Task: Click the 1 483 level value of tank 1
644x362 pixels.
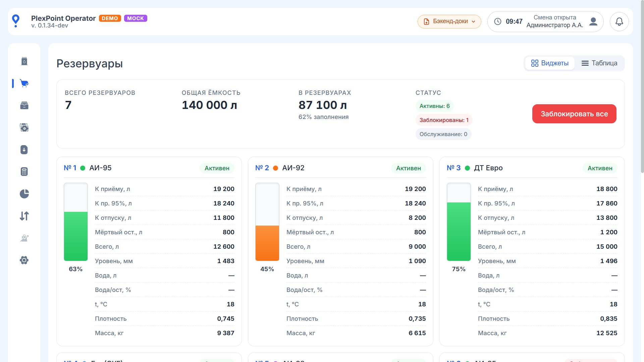Action: (226, 261)
